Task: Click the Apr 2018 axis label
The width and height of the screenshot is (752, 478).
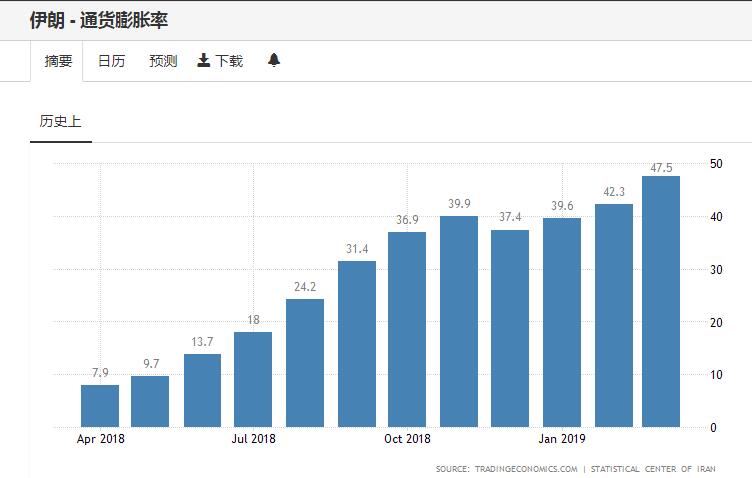Action: pyautogui.click(x=101, y=439)
